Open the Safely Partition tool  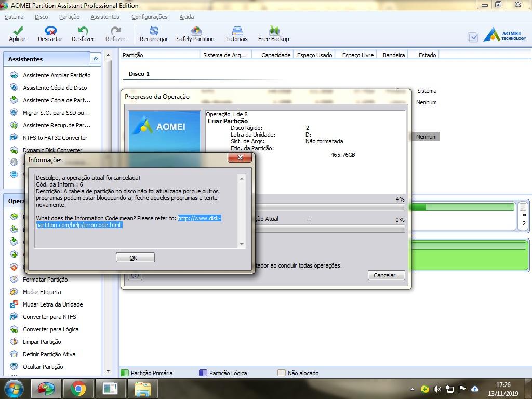[x=195, y=34]
